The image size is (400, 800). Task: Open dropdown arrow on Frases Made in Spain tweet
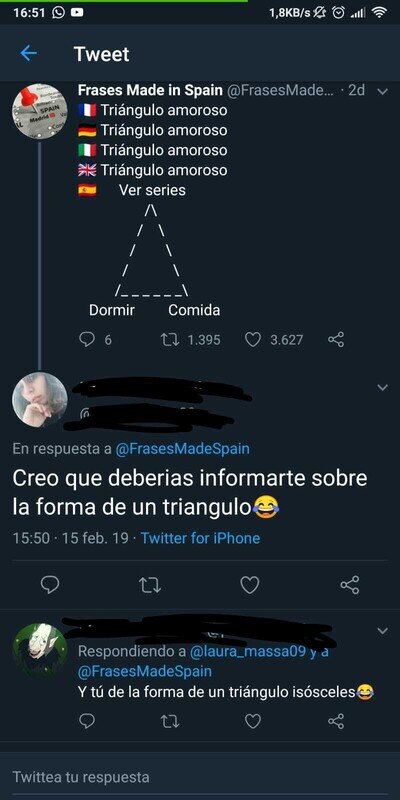(x=382, y=92)
